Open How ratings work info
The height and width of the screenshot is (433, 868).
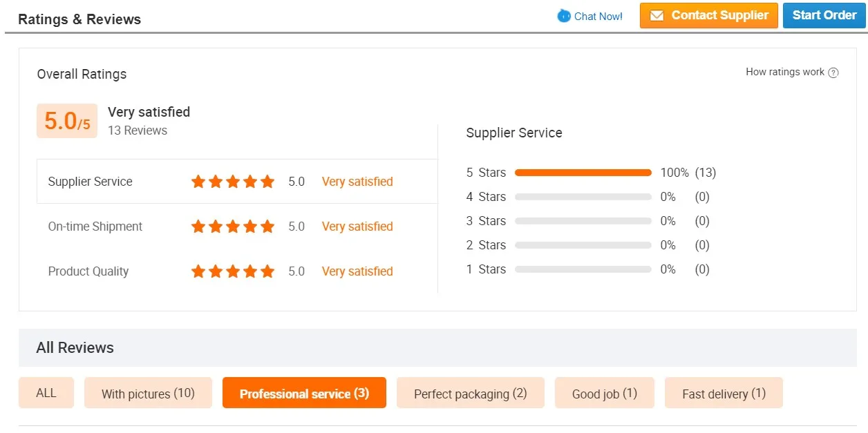coord(785,72)
